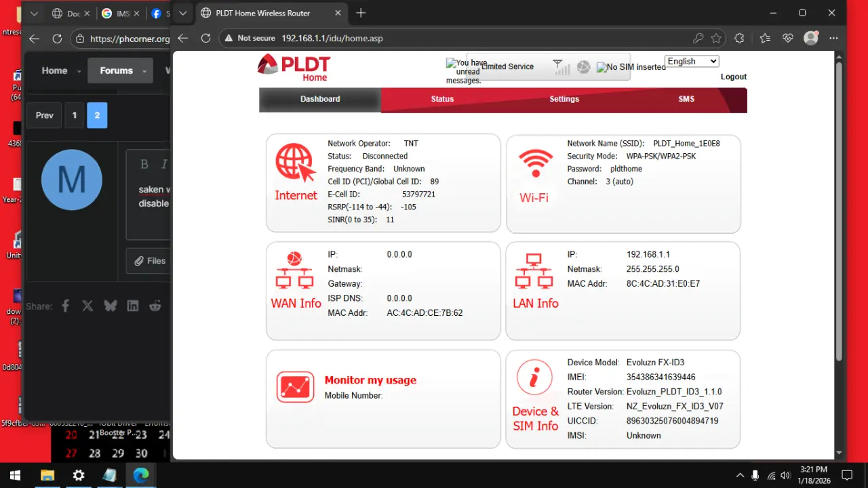868x488 pixels.
Task: Expand the Home menu arrow on phcorner
Action: [x=79, y=71]
